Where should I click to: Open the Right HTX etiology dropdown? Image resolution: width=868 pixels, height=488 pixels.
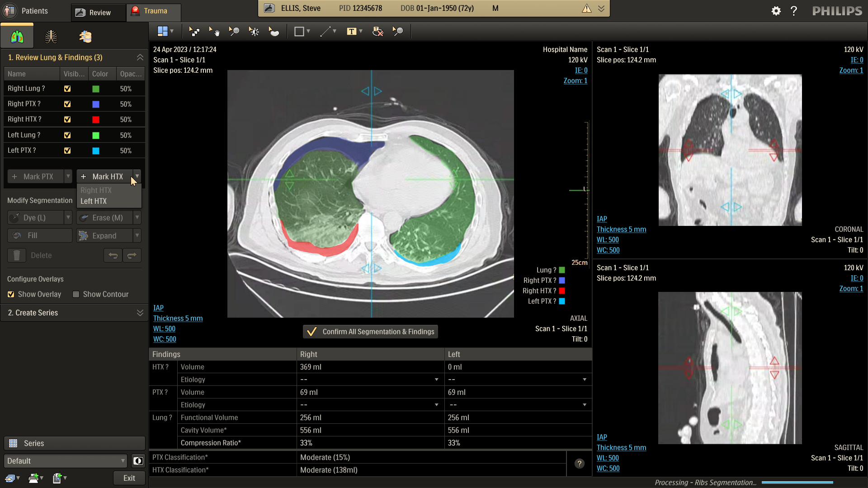tap(436, 380)
